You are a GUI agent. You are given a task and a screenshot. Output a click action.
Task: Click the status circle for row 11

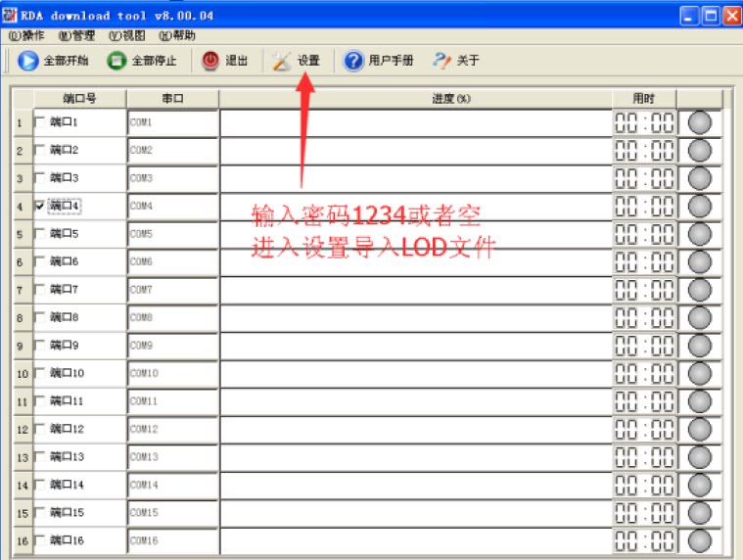699,401
